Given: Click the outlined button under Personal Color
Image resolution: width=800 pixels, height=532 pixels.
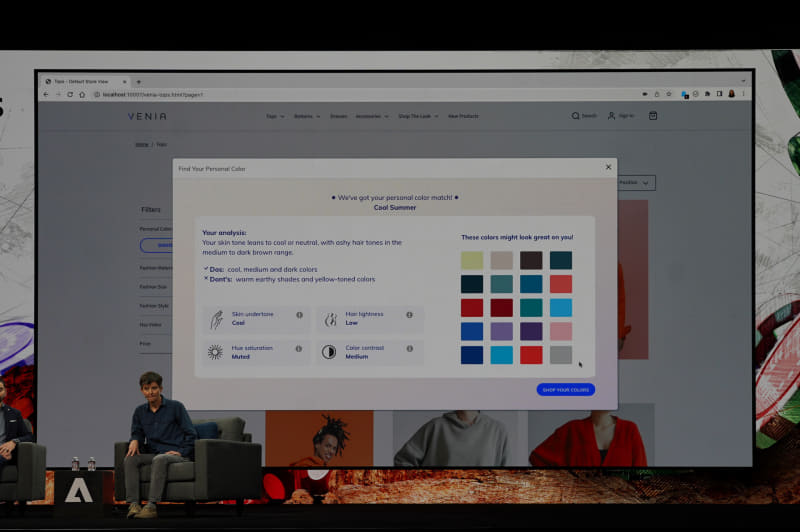Looking at the screenshot, I should click(157, 245).
